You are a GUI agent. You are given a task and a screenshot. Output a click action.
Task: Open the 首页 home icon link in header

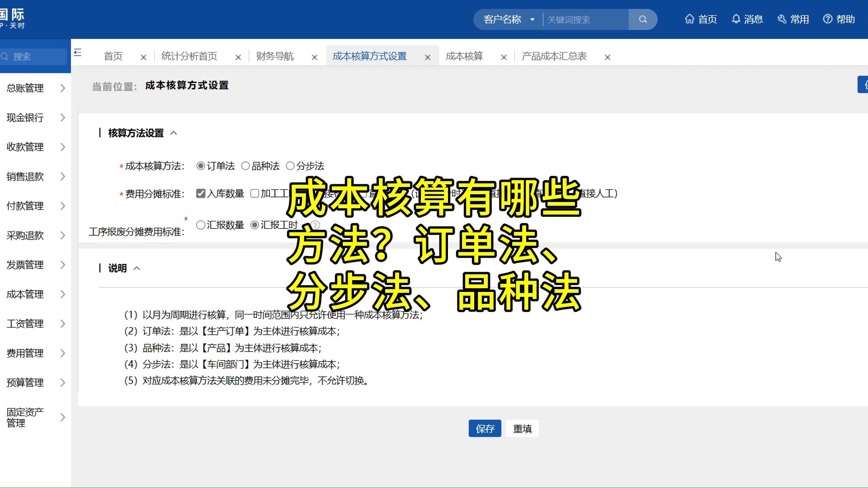coord(701,19)
